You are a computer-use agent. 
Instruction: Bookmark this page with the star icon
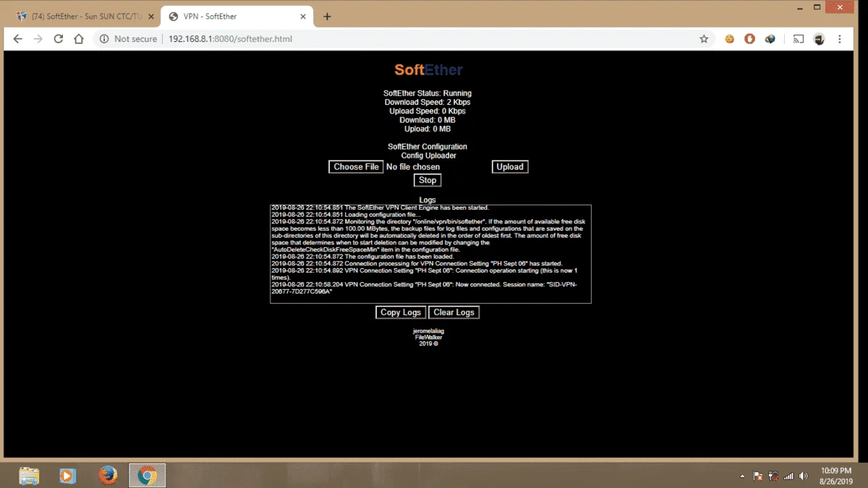coord(704,39)
